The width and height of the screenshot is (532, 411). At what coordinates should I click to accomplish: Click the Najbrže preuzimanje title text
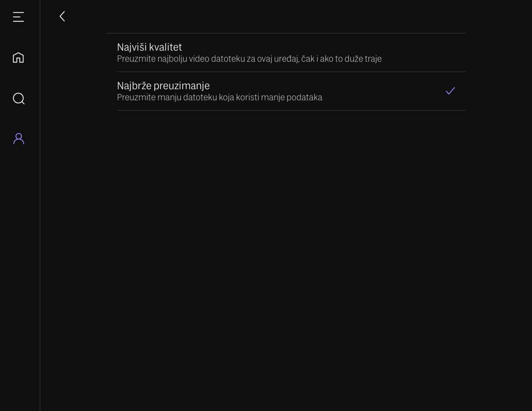tap(163, 86)
